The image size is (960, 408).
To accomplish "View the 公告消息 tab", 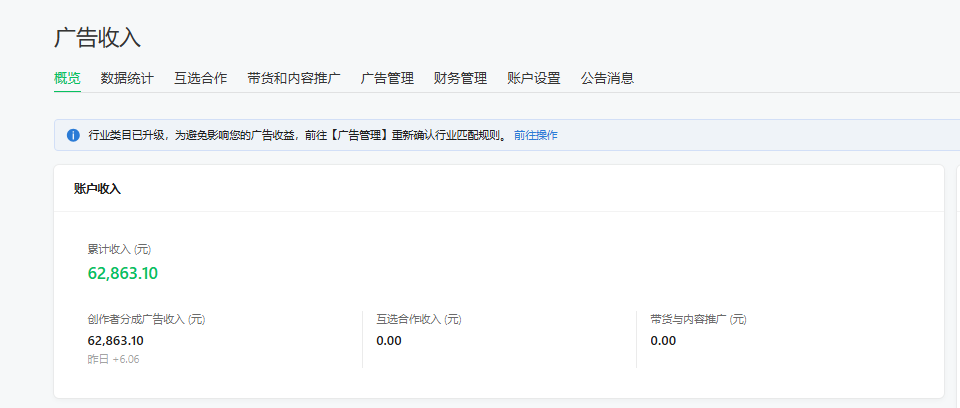I will point(607,78).
